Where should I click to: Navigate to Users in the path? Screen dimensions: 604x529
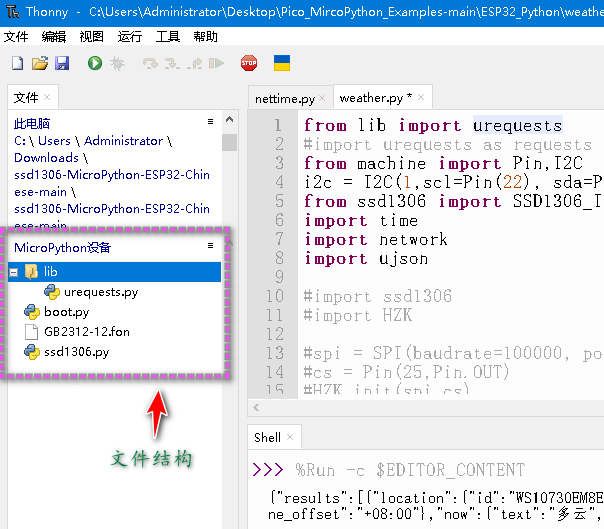pyautogui.click(x=54, y=141)
